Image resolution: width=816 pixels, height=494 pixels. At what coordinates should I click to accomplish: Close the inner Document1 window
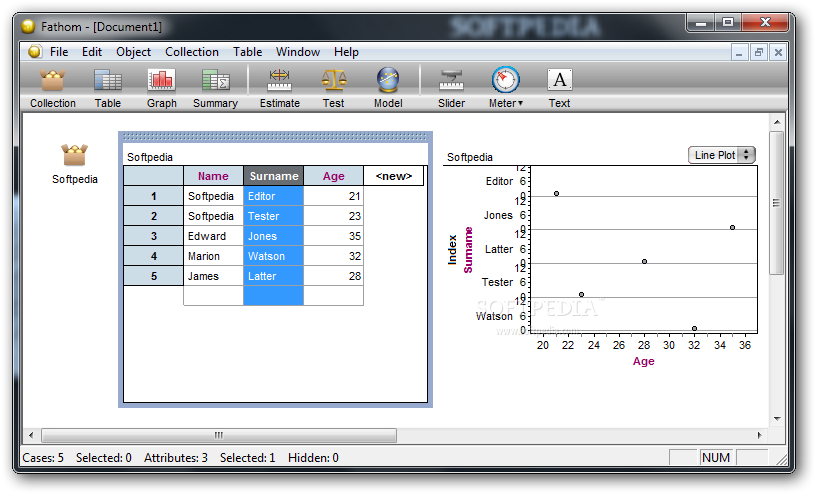pyautogui.click(x=778, y=52)
